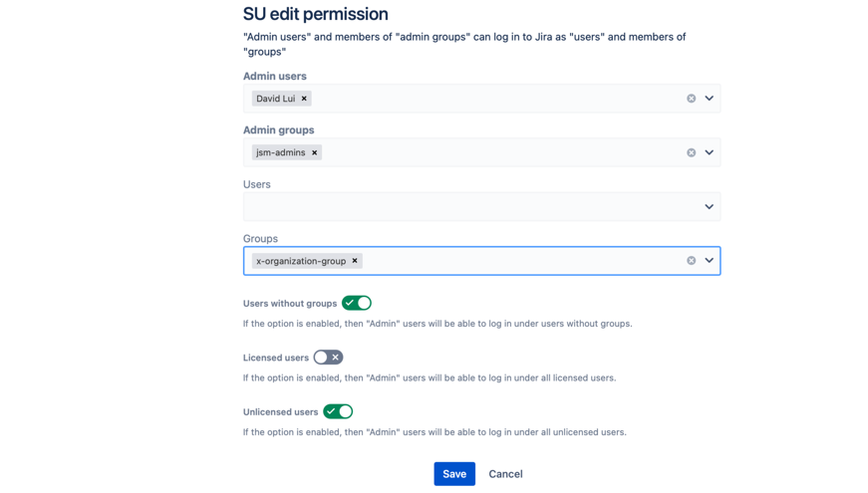Remove jsm-admins tag from Admin groups

tap(315, 152)
